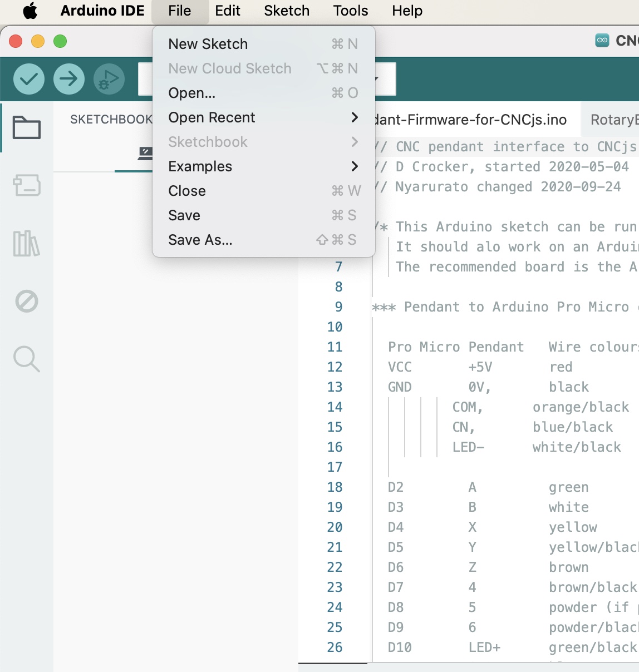This screenshot has height=672, width=639.
Task: Open the Debug sidebar icon
Action: tap(27, 301)
